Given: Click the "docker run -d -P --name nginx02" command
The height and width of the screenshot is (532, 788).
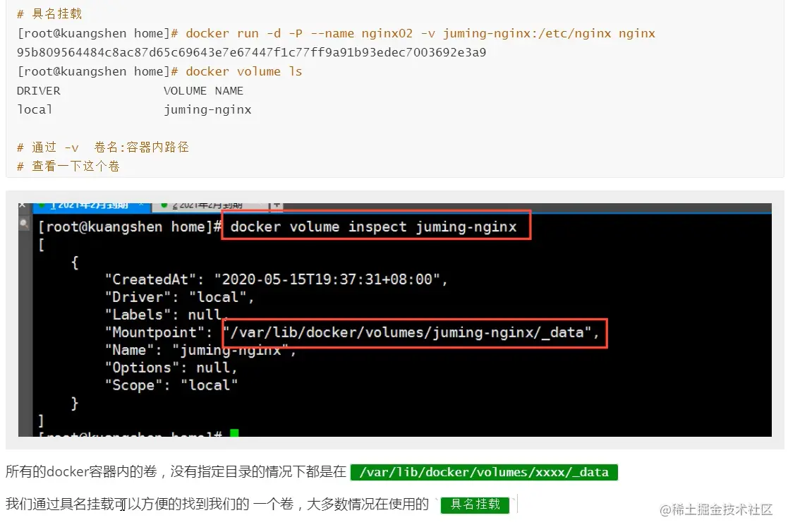Looking at the screenshot, I should coord(299,34).
